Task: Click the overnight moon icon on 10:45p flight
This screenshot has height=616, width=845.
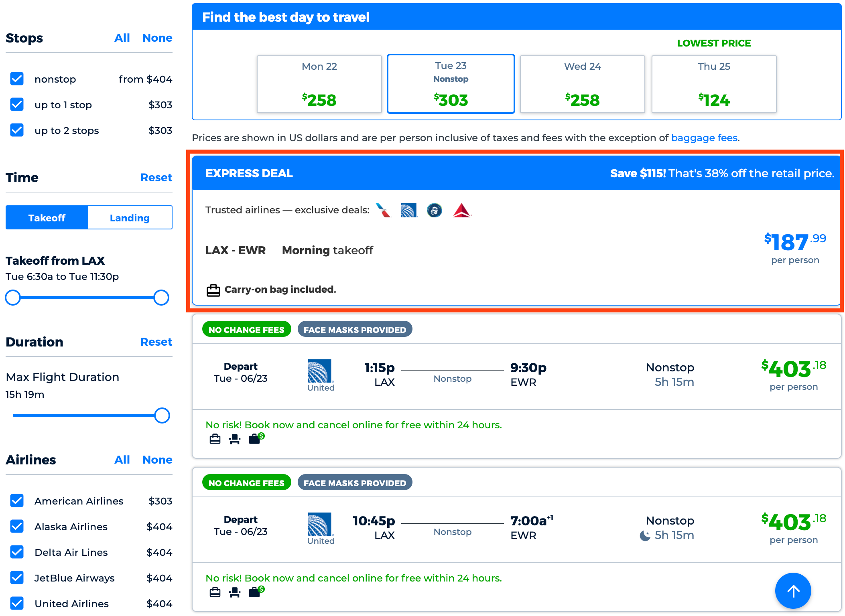Action: pos(645,535)
